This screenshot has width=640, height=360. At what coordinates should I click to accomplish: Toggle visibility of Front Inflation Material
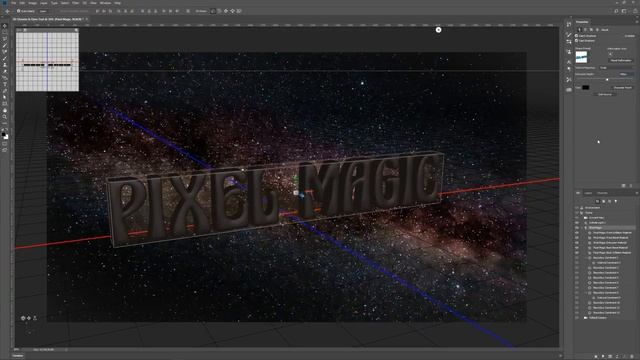point(577,233)
